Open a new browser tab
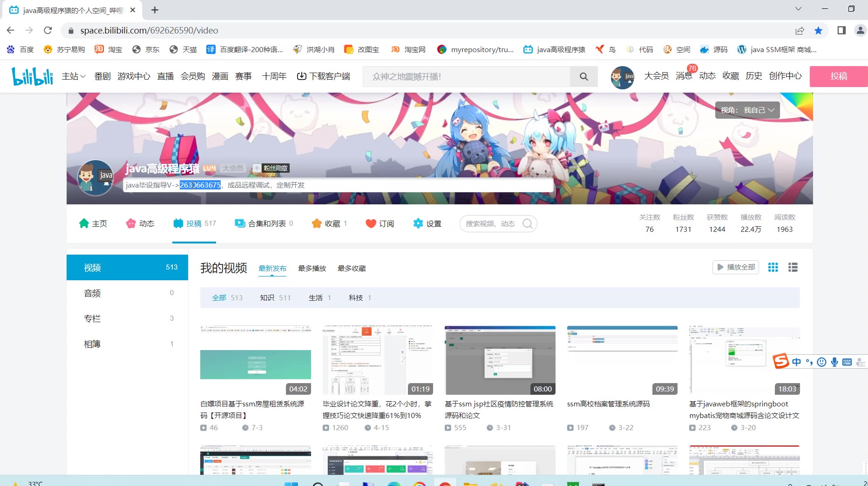 click(x=155, y=10)
